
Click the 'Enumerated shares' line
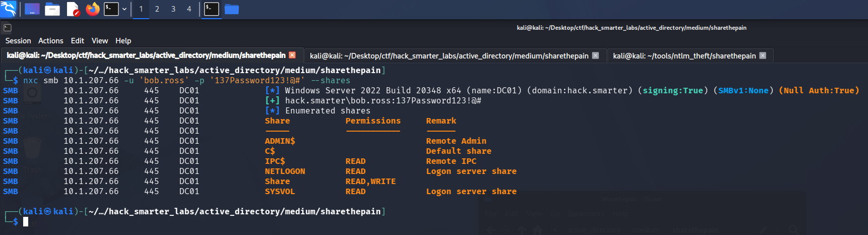328,111
